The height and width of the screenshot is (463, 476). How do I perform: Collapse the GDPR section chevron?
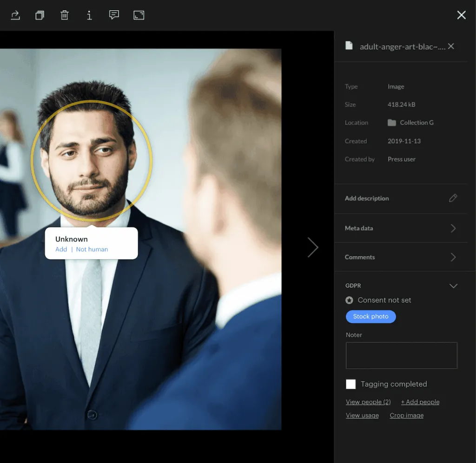click(453, 286)
